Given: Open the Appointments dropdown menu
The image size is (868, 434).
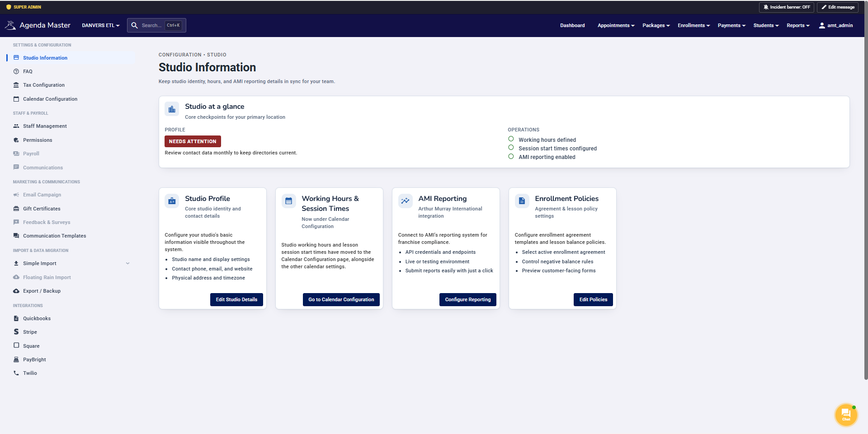Looking at the screenshot, I should pyautogui.click(x=616, y=25).
